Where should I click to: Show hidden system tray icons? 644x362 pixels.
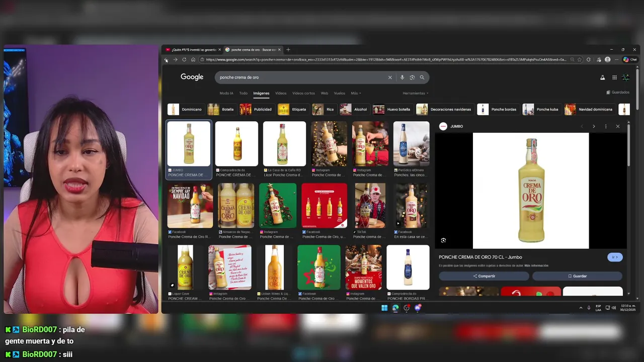click(x=581, y=308)
